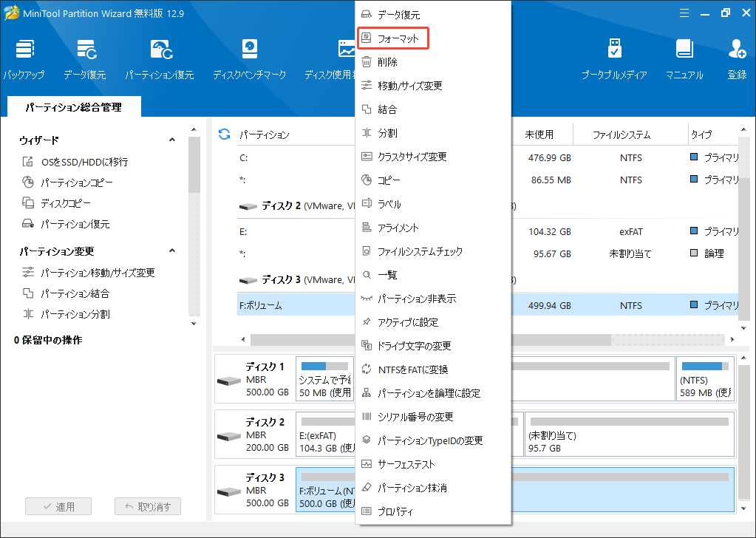Open sidebar パーティション復元 wizard

[66, 224]
